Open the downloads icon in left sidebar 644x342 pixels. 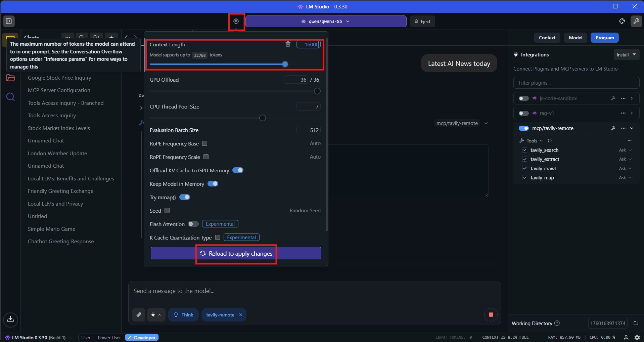pos(10,319)
